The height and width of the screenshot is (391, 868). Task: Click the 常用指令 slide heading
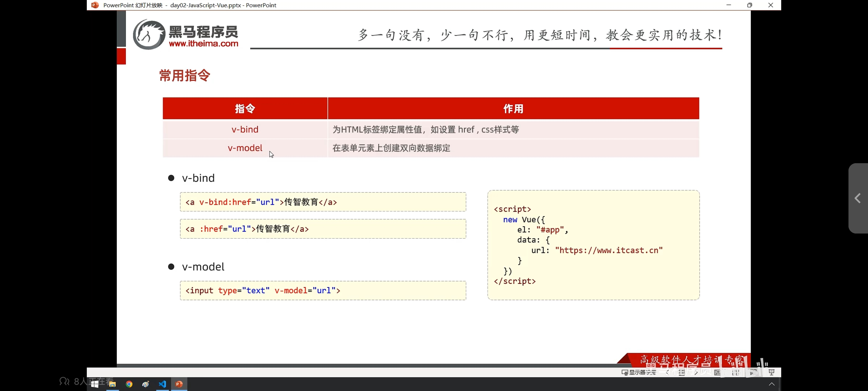[x=185, y=75]
